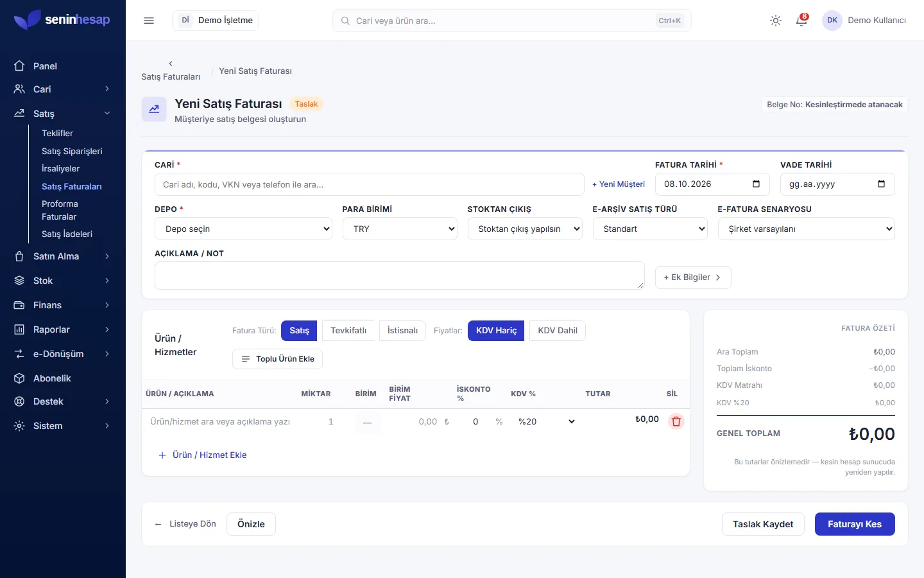Open the Para Birimi TRY dropdown
The height and width of the screenshot is (578, 924).
click(400, 229)
